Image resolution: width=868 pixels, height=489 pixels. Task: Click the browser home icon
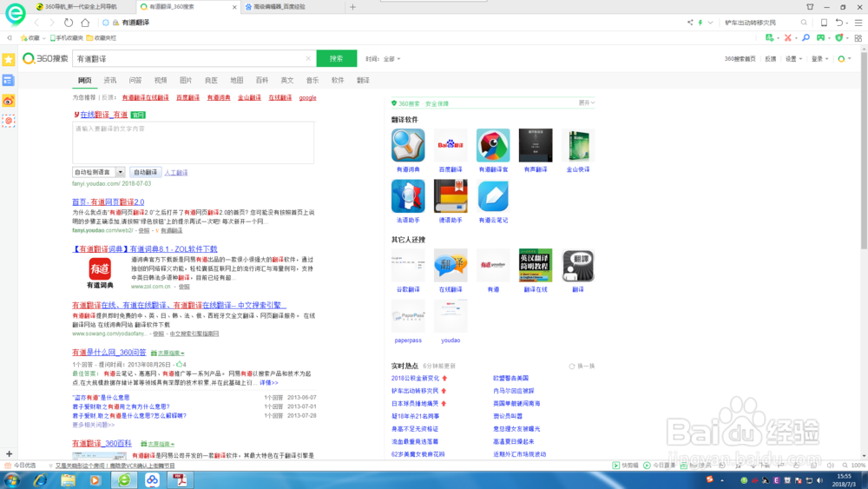85,23
